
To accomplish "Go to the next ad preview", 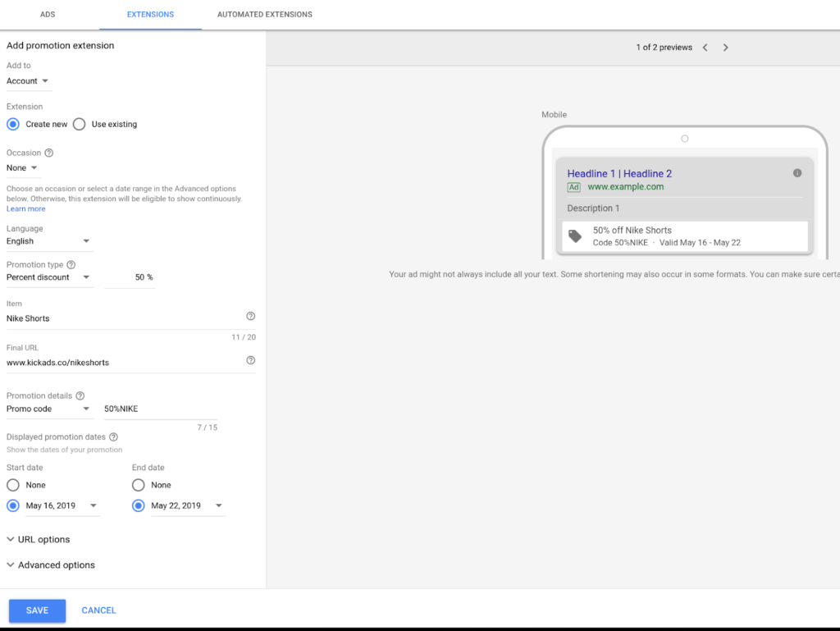I will (725, 48).
